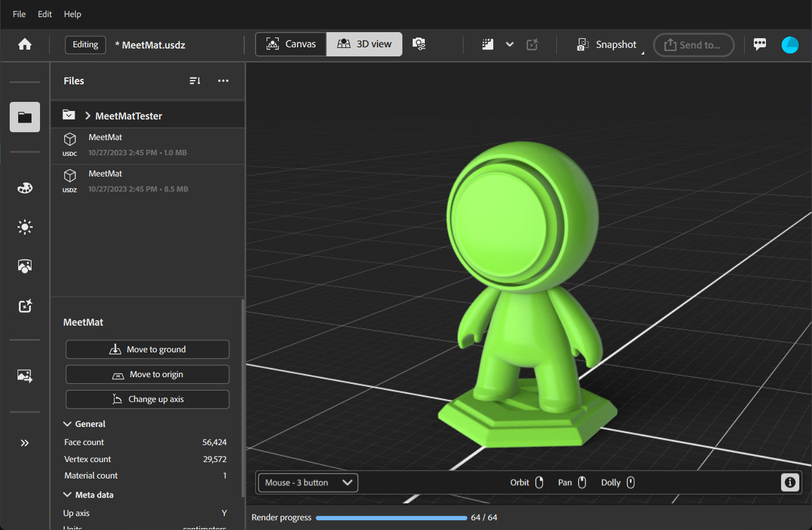The width and height of the screenshot is (812, 530).
Task: Click the camera settings icon beside 3D view
Action: (x=419, y=44)
